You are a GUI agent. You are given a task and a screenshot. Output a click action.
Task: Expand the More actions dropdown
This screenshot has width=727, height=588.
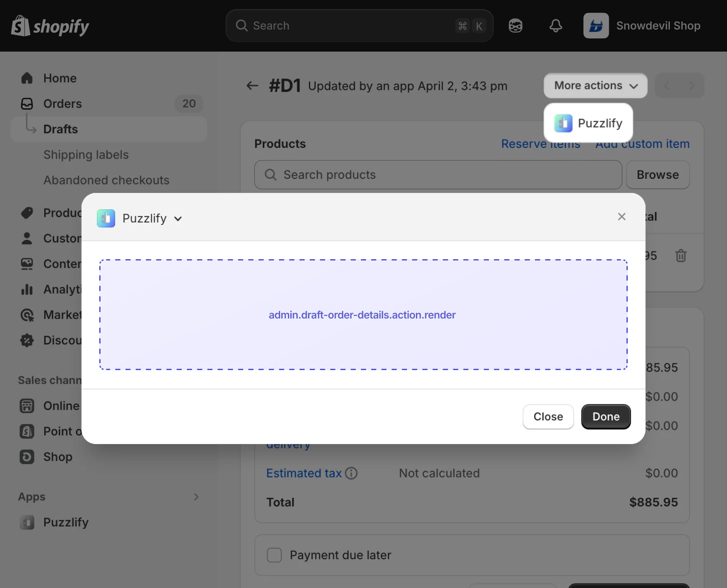596,86
